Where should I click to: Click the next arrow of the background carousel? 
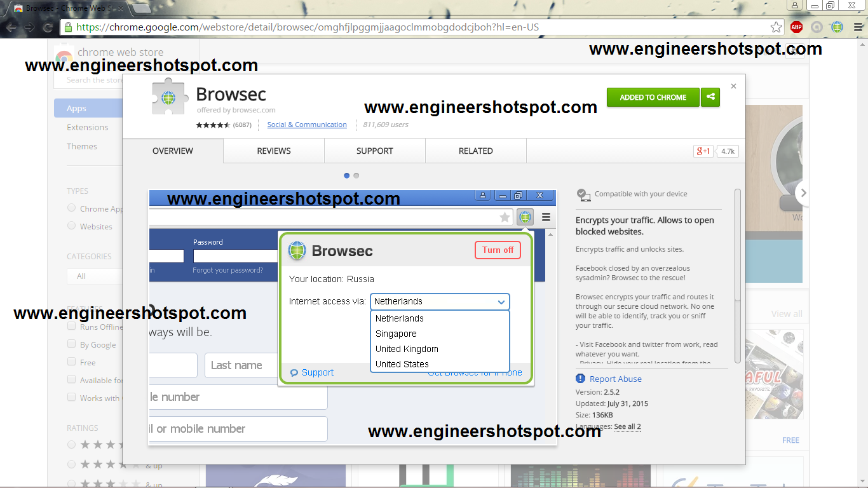pos(803,193)
